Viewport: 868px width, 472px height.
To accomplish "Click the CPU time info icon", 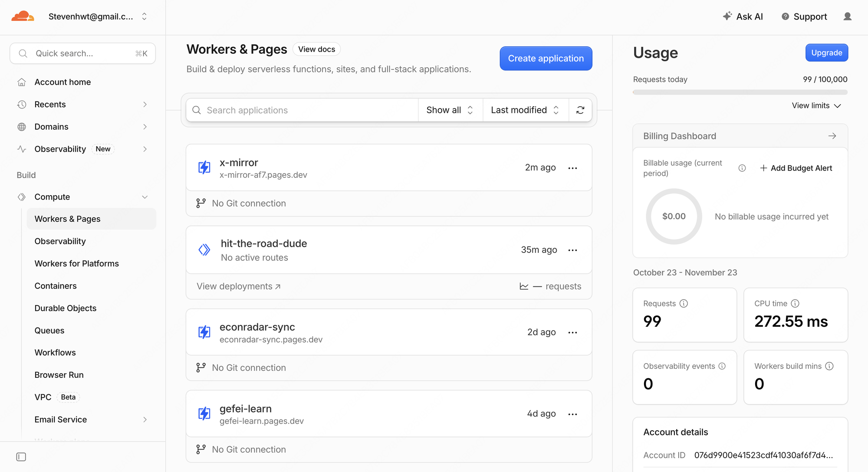I will click(x=795, y=303).
